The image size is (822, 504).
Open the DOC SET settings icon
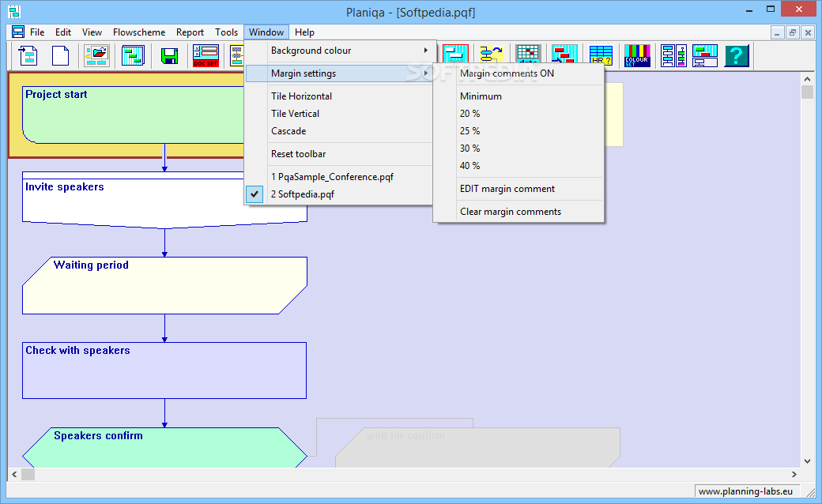click(205, 55)
